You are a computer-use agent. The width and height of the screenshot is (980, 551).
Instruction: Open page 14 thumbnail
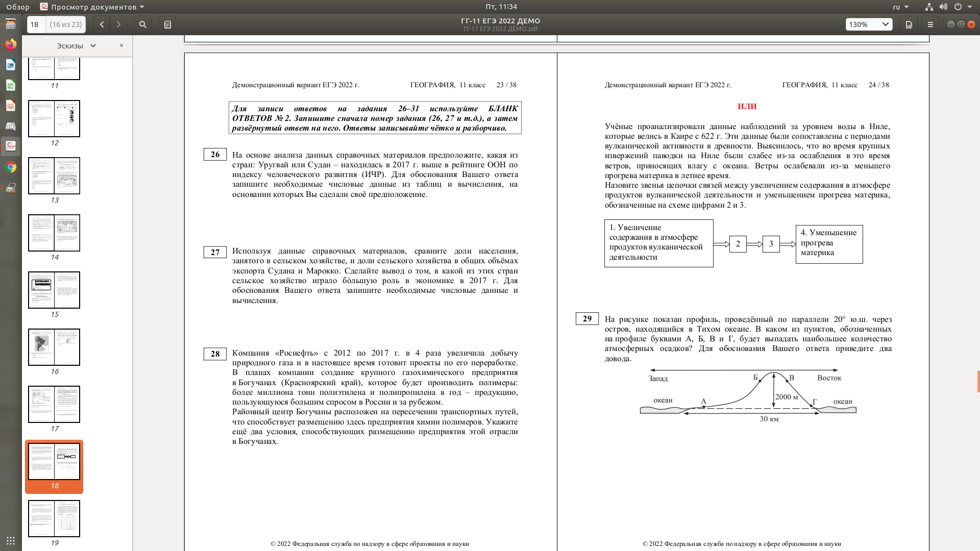54,233
